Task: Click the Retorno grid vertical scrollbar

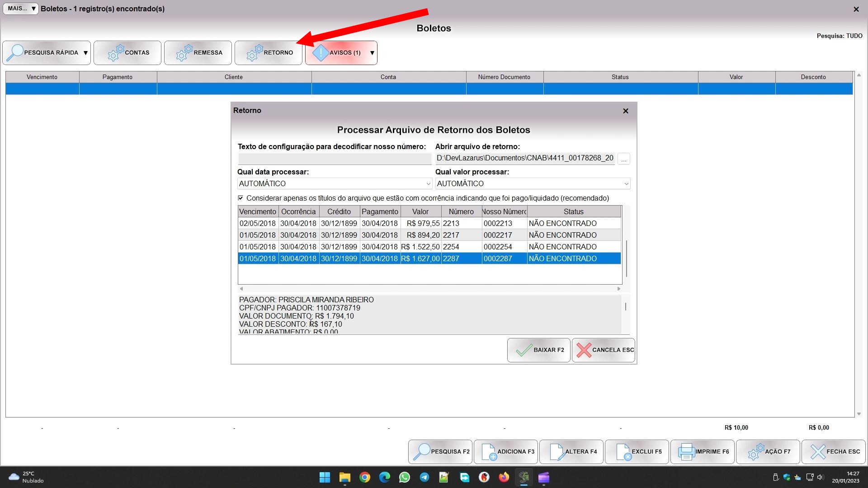Action: (626, 258)
